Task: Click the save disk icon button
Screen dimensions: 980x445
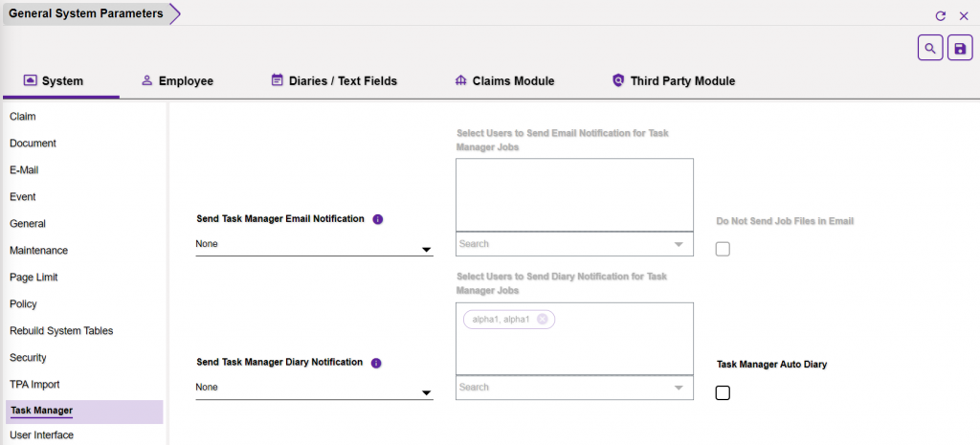Action: coord(960,48)
